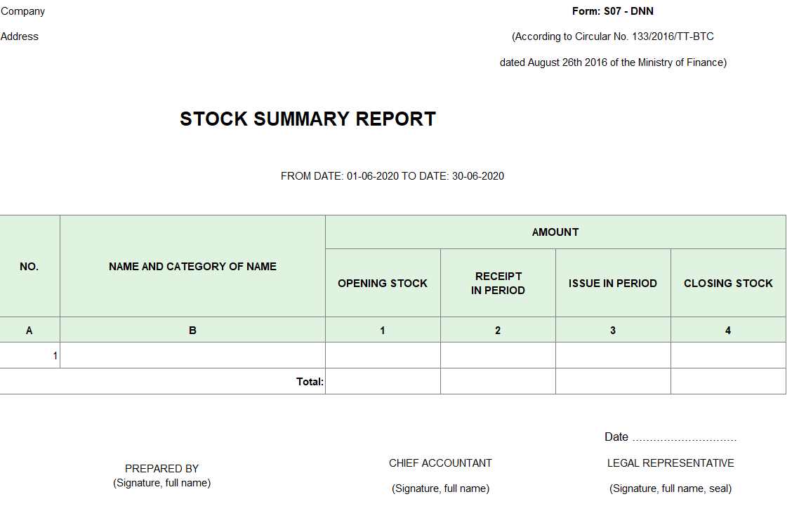Select the NO. column header

[x=29, y=266]
